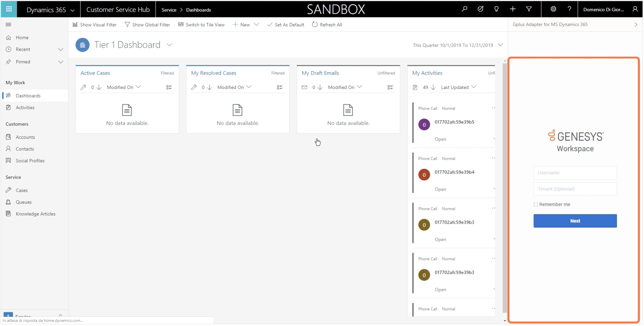Screen dimensions: 644x326
Task: Check the Remember me checkbox
Action: coord(536,205)
